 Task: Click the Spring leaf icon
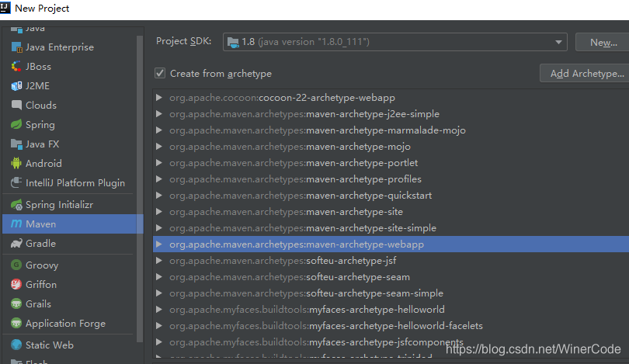point(16,125)
